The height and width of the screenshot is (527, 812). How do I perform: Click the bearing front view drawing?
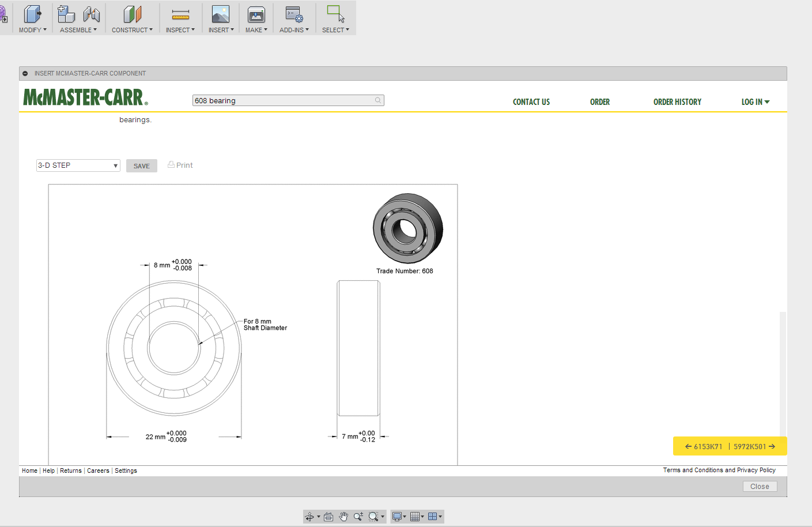tap(174, 348)
